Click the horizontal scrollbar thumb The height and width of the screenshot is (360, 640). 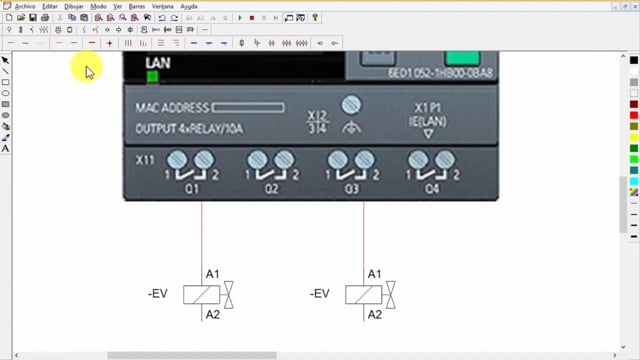coord(192,356)
